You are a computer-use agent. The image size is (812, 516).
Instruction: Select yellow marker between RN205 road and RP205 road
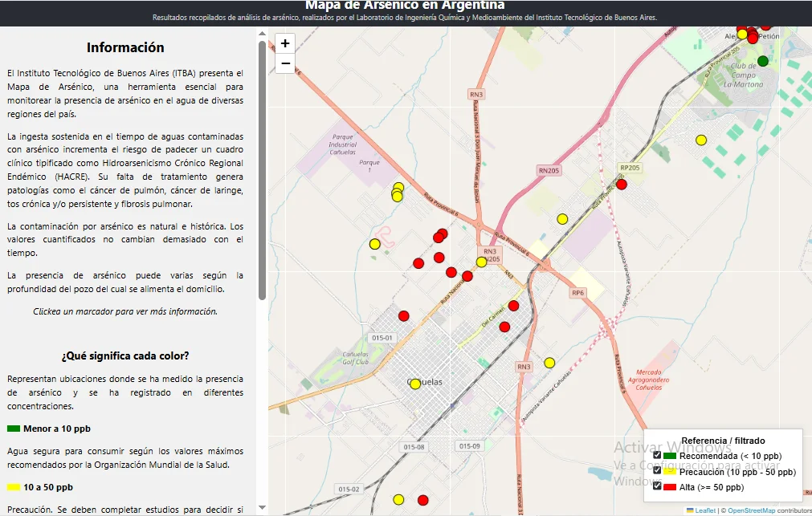[x=562, y=219]
